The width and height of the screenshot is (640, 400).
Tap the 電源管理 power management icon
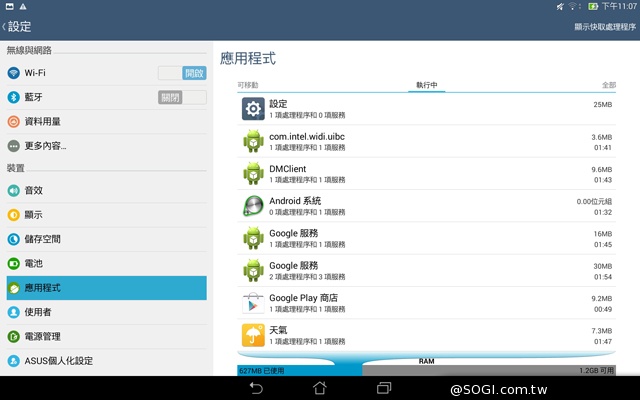[13, 337]
